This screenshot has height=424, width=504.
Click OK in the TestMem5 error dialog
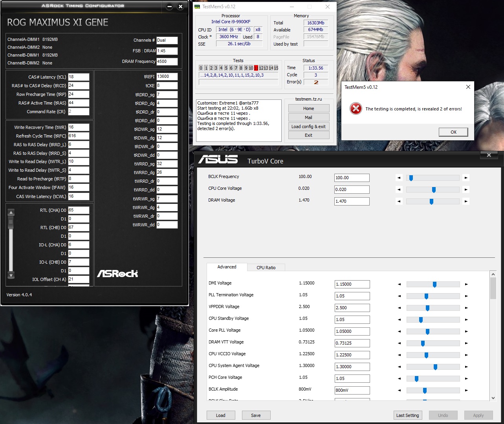[453, 132]
